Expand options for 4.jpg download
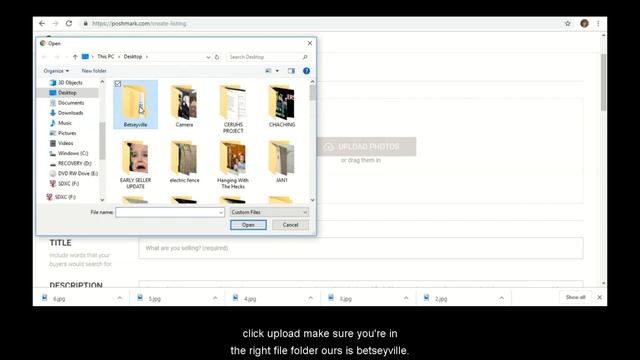 (x=311, y=298)
